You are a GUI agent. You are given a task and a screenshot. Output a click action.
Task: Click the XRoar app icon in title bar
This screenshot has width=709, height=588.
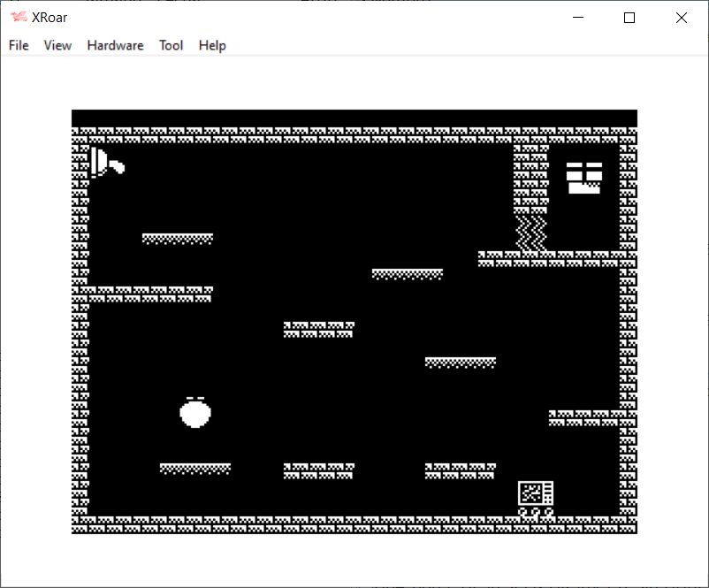click(x=18, y=17)
